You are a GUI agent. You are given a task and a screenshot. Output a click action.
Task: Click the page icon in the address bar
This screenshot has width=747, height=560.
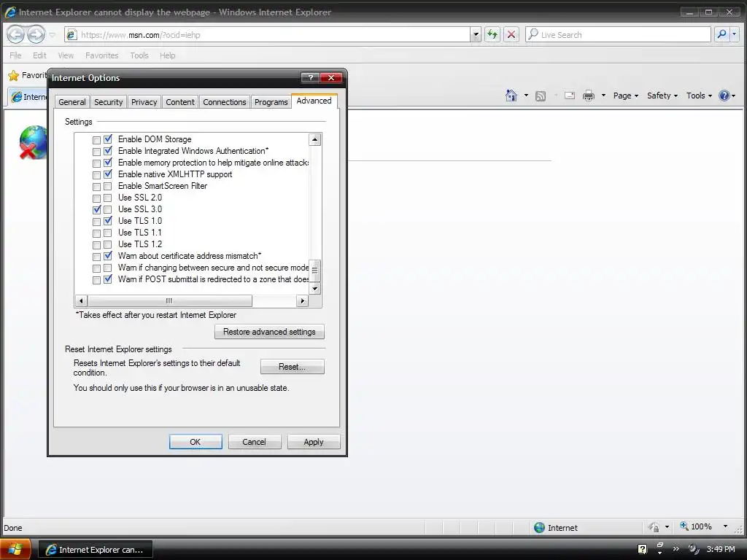pos(71,34)
